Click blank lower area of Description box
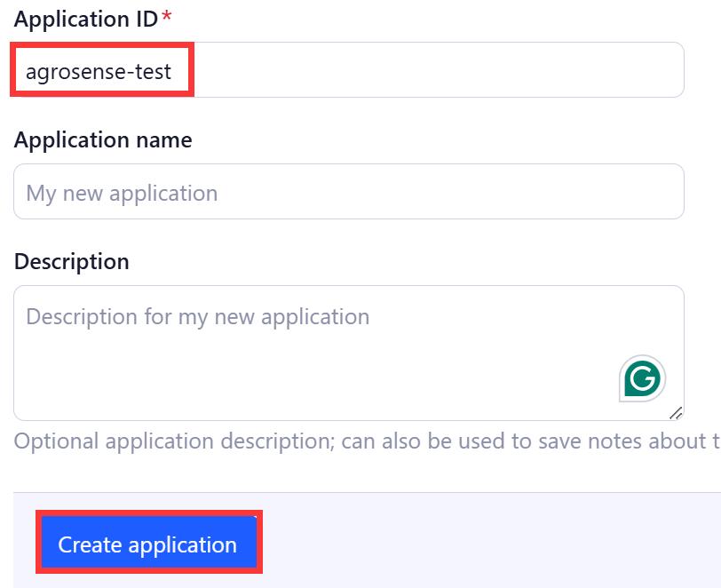 click(x=313, y=382)
